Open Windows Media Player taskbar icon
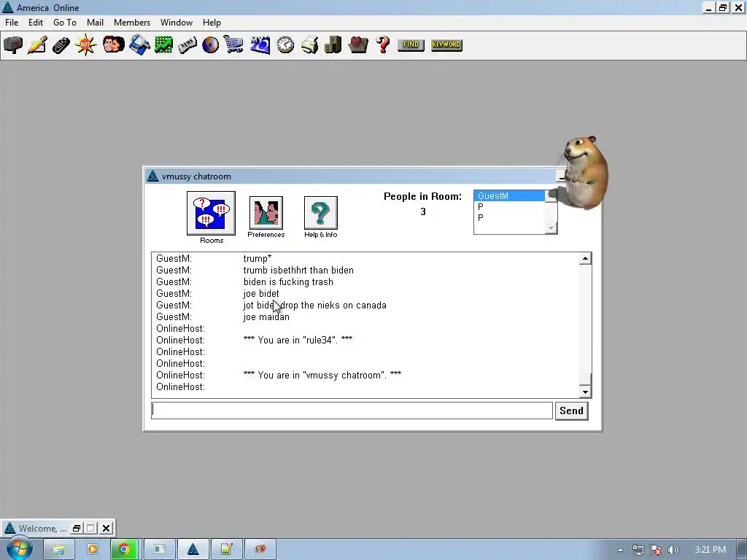This screenshot has width=747, height=560. [x=93, y=549]
